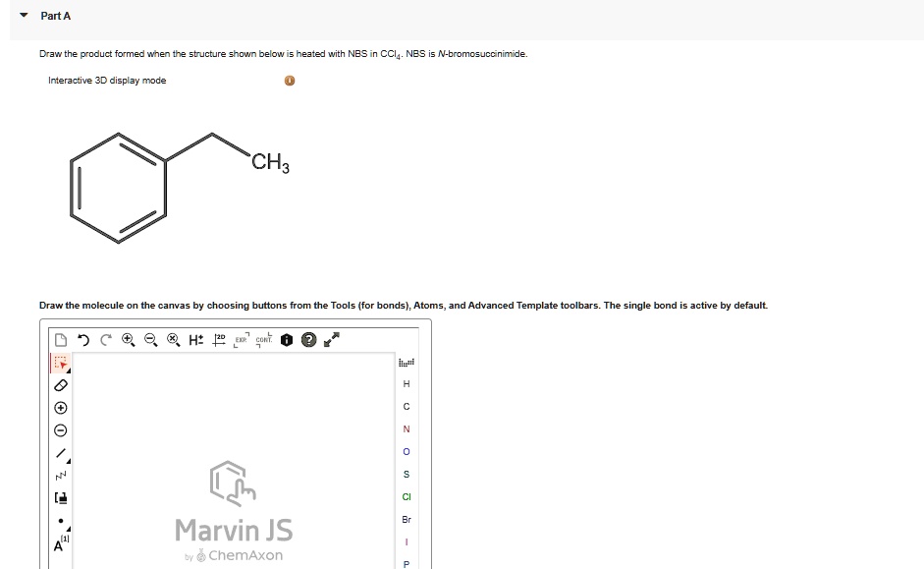This screenshot has width=924, height=569.
Task: Toggle explicit hydrogens with H± button
Action: tap(194, 338)
